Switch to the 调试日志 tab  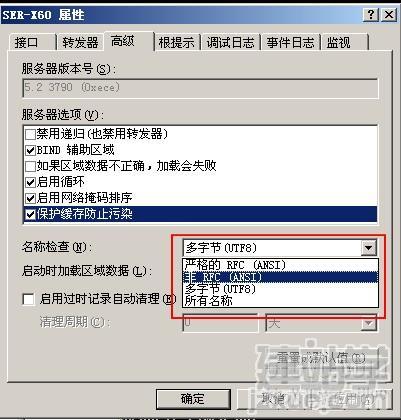pos(230,43)
